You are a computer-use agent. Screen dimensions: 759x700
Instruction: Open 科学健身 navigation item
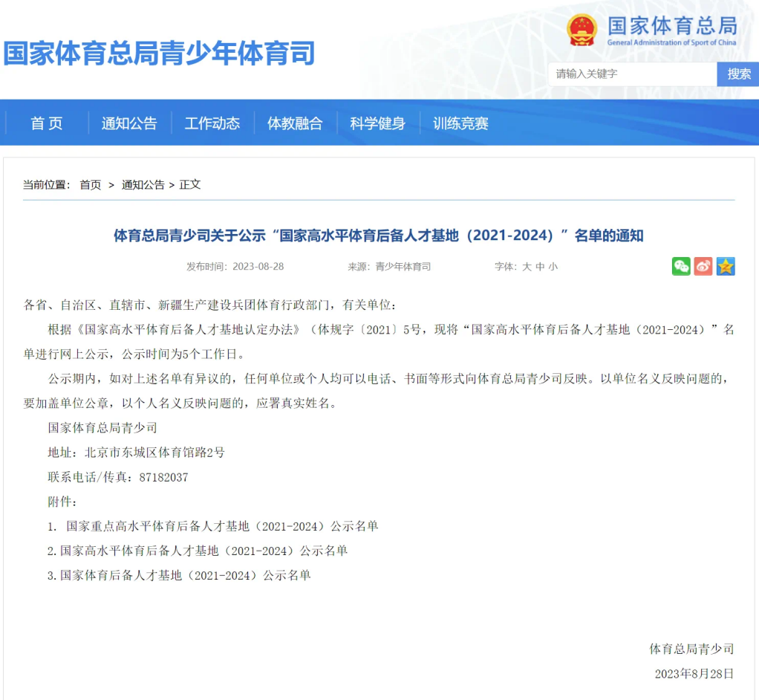point(377,123)
